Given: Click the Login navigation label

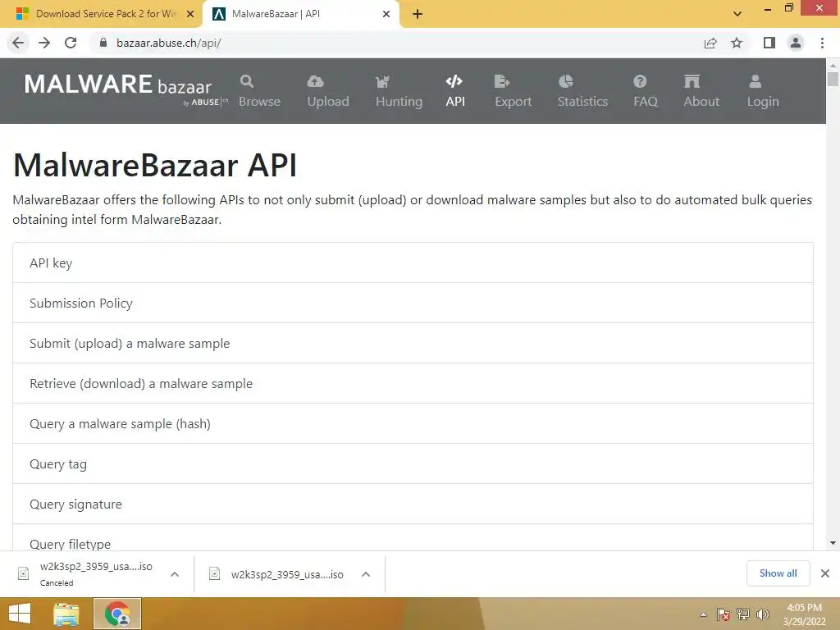Looking at the screenshot, I should (763, 101).
